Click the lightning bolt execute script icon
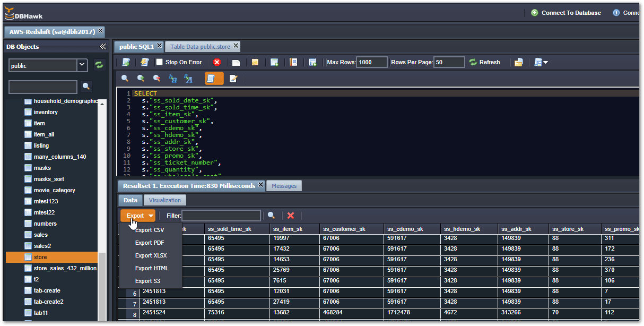The width and height of the screenshot is (644, 326). [x=144, y=62]
